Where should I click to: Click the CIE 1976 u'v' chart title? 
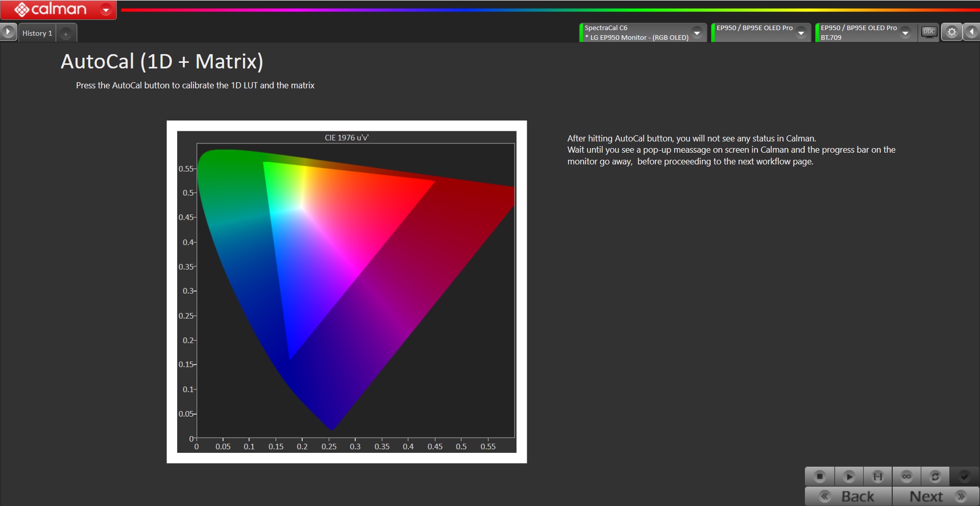(x=347, y=138)
